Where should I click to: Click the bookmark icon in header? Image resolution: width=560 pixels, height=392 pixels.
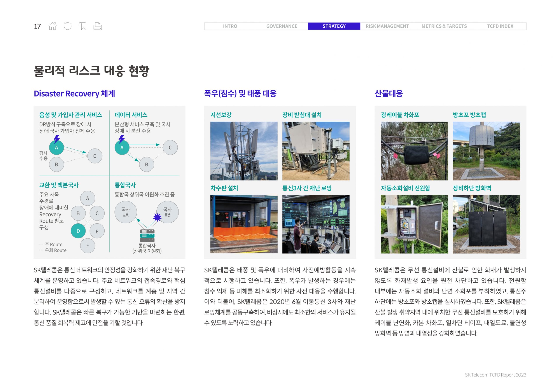point(82,26)
